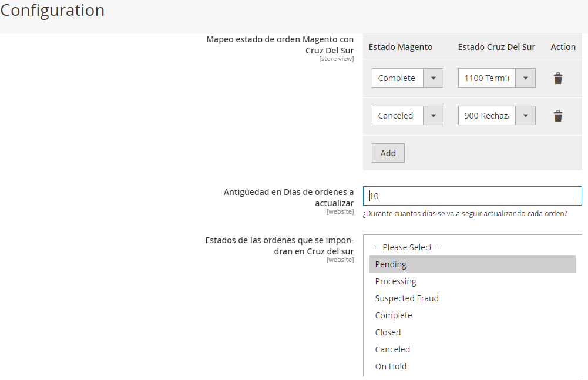Expand the 900 Rechaz Cruz Del Sur dropdown
The image size is (588, 380).
coord(496,116)
